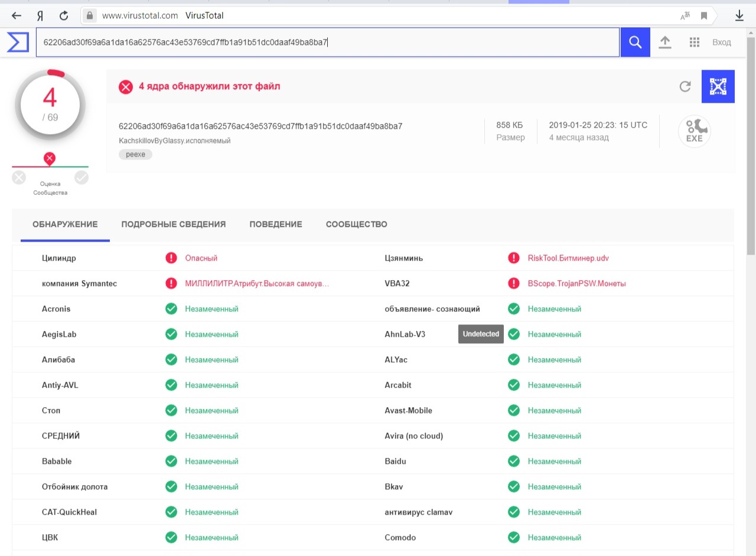Click the lock icon in the address bar
The height and width of the screenshot is (556, 756).
pyautogui.click(x=90, y=16)
